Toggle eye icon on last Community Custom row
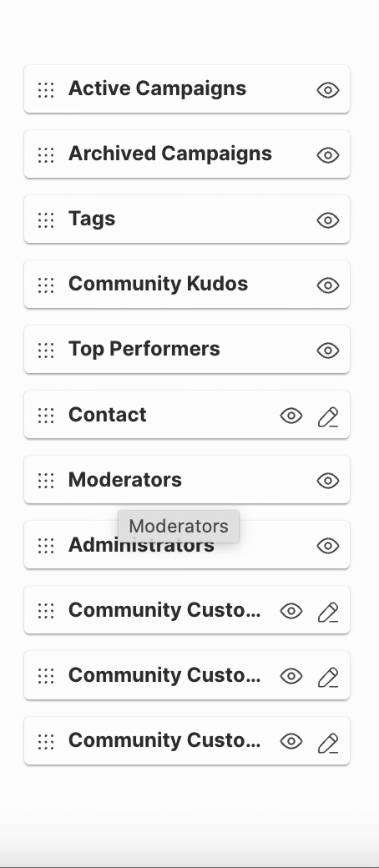 click(x=291, y=741)
